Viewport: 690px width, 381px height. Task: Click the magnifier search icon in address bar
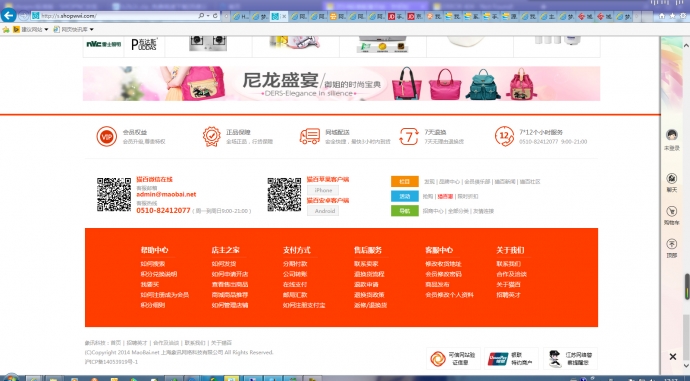202,16
